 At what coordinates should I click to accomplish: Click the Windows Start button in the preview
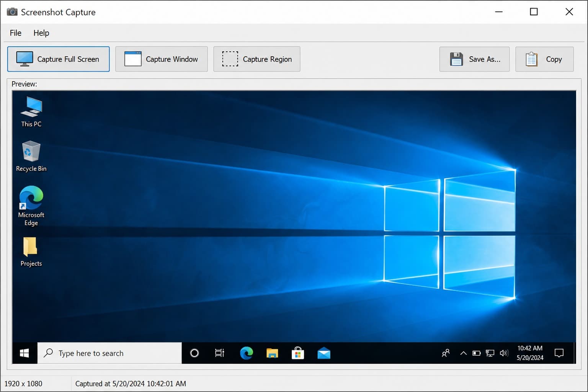coord(24,353)
